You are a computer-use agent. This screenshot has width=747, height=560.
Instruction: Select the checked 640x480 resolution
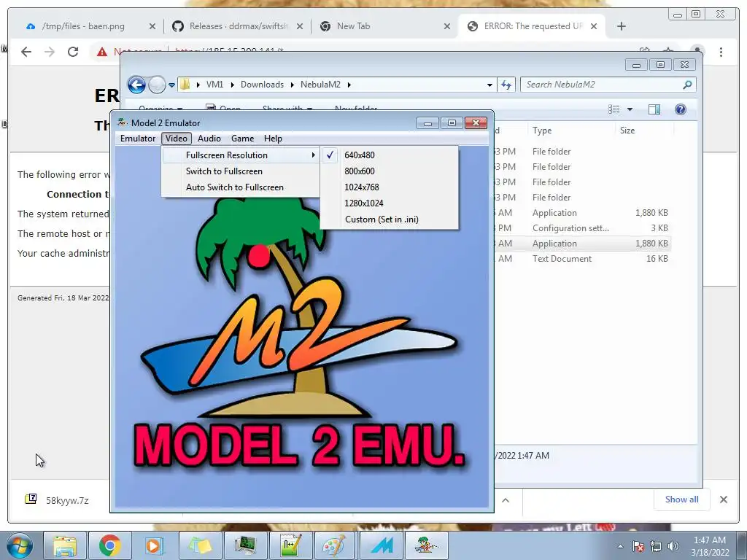coord(390,155)
